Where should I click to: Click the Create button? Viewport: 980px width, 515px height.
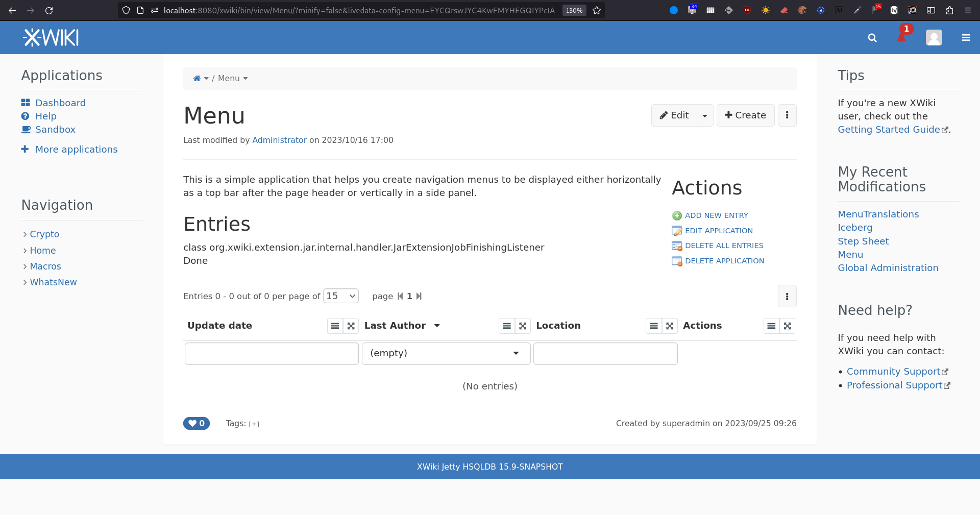coord(745,115)
